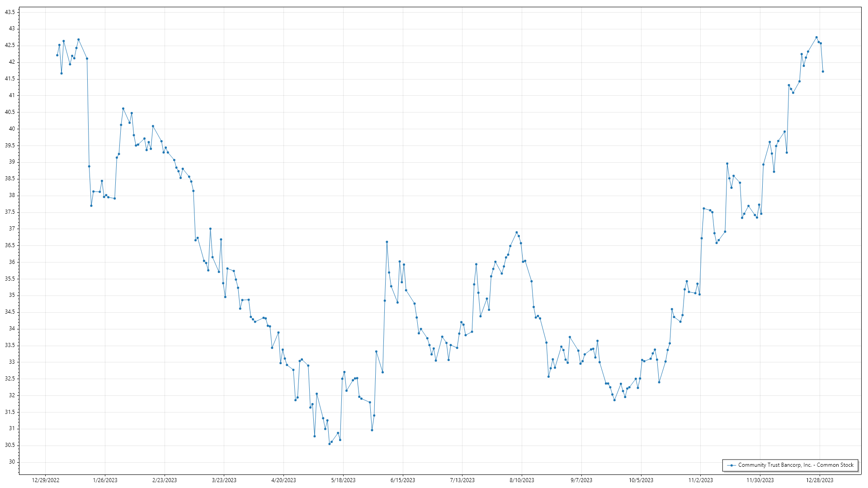Viewport: 868px width, 488px height.
Task: Click the 11/2/2023 x-axis date label
Action: click(700, 480)
